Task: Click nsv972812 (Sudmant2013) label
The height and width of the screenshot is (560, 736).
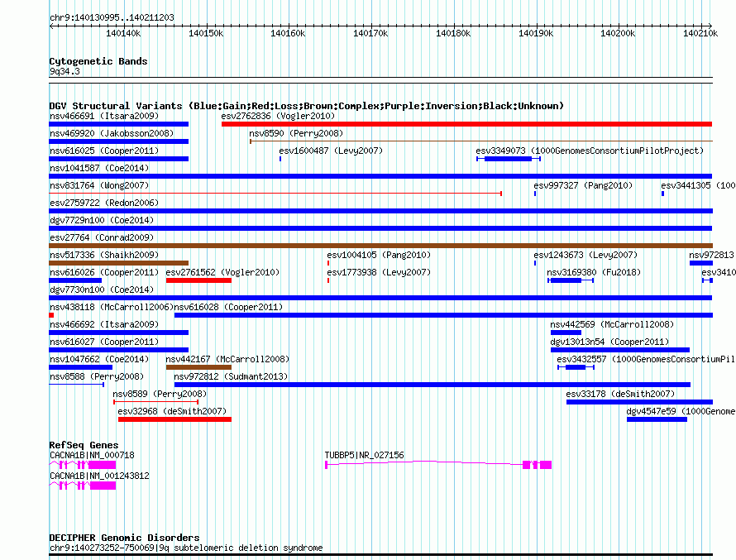Action: tap(231, 376)
